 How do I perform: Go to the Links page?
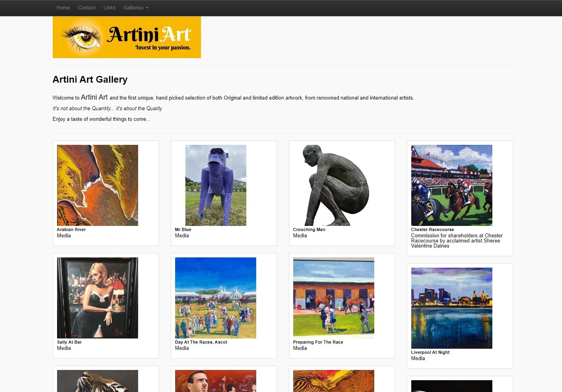pyautogui.click(x=109, y=7)
